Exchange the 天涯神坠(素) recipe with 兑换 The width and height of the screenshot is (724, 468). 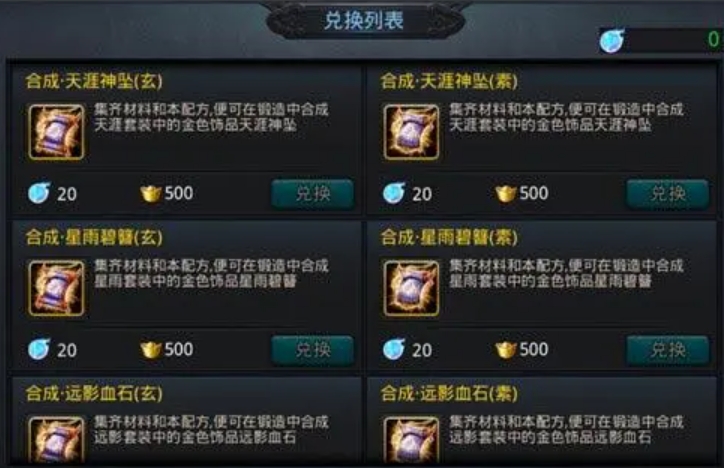click(x=667, y=194)
